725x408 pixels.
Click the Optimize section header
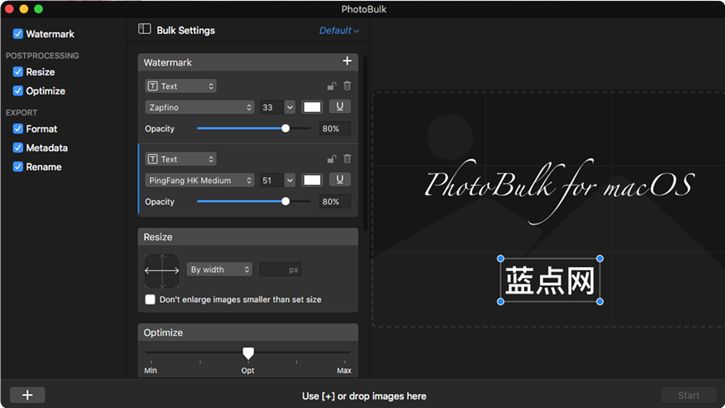[248, 332]
